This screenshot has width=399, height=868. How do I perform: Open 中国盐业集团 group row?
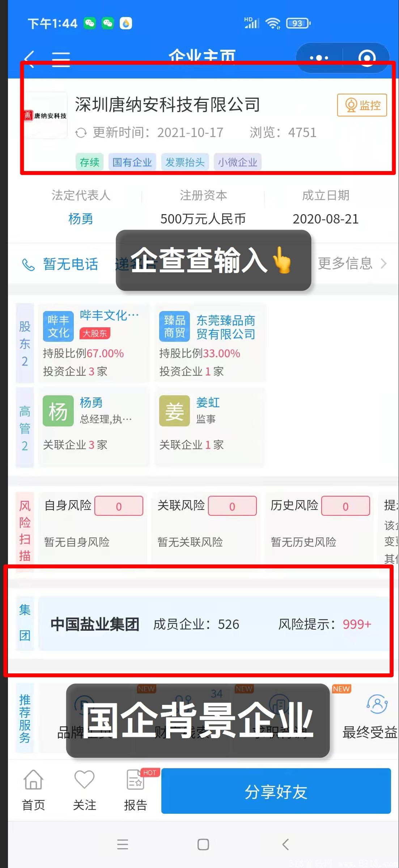click(214, 624)
